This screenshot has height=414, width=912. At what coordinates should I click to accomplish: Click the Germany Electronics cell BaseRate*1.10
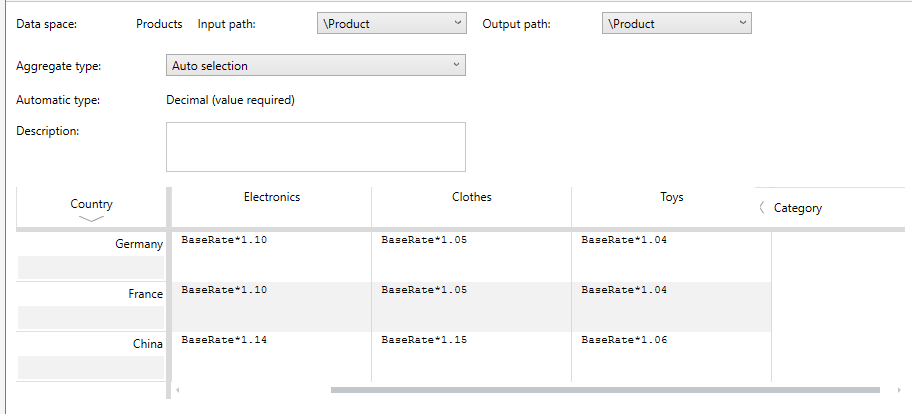click(x=272, y=257)
